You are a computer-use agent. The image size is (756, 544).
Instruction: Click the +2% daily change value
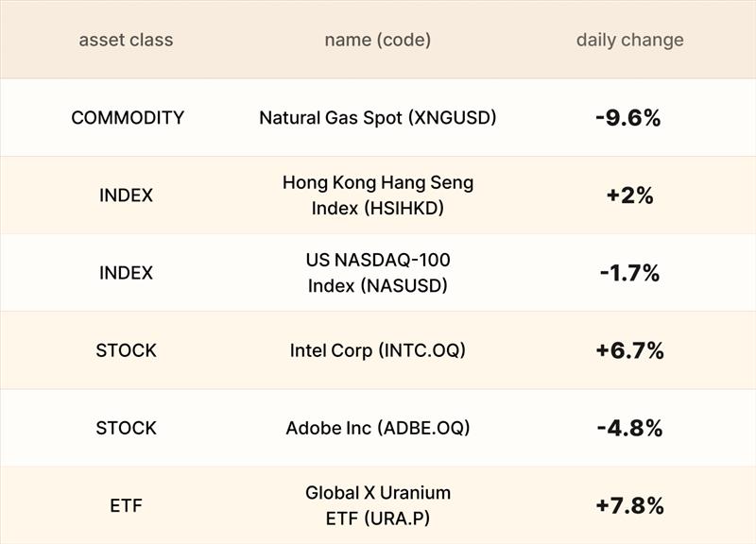[x=629, y=195]
